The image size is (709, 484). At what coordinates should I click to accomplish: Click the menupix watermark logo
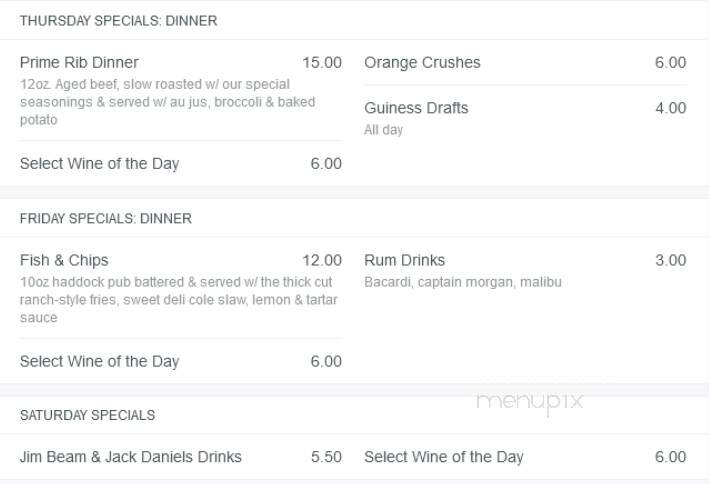(529, 402)
